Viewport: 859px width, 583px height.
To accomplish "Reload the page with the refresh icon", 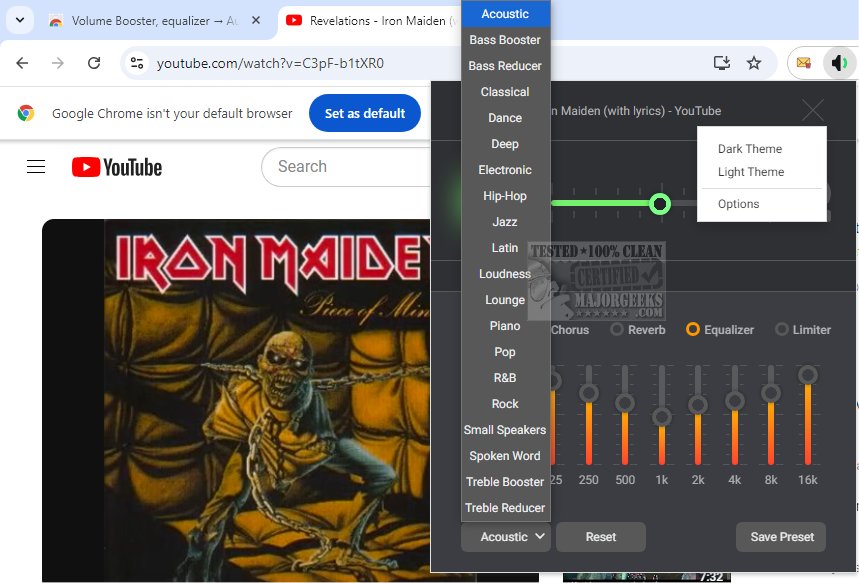I will click(x=94, y=63).
